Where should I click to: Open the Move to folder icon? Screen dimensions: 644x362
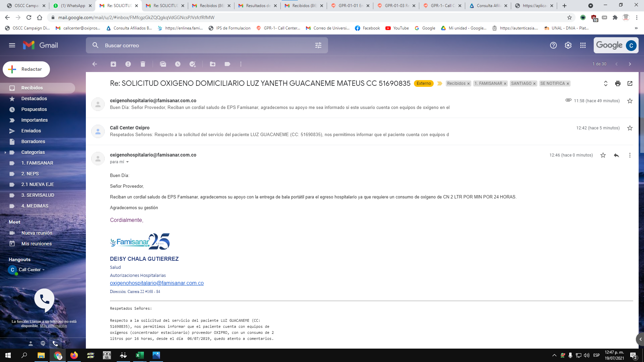(x=213, y=64)
